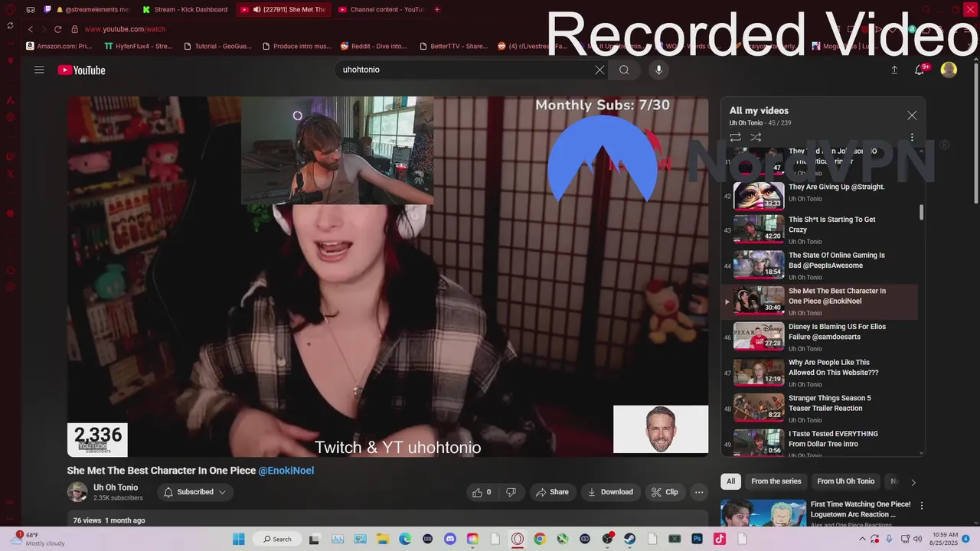Viewport: 980px width, 551px height.
Task: Open Uh Oh Tonio channel avatar
Action: click(x=77, y=492)
